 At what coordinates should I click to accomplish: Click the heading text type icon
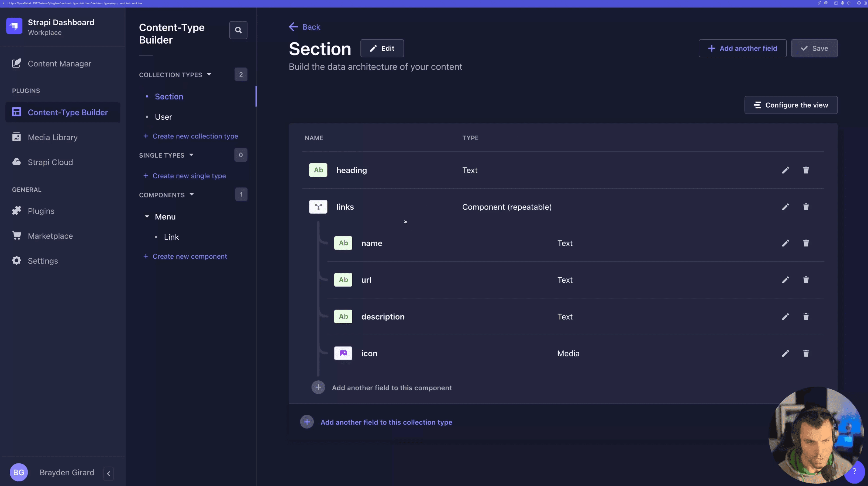(318, 170)
